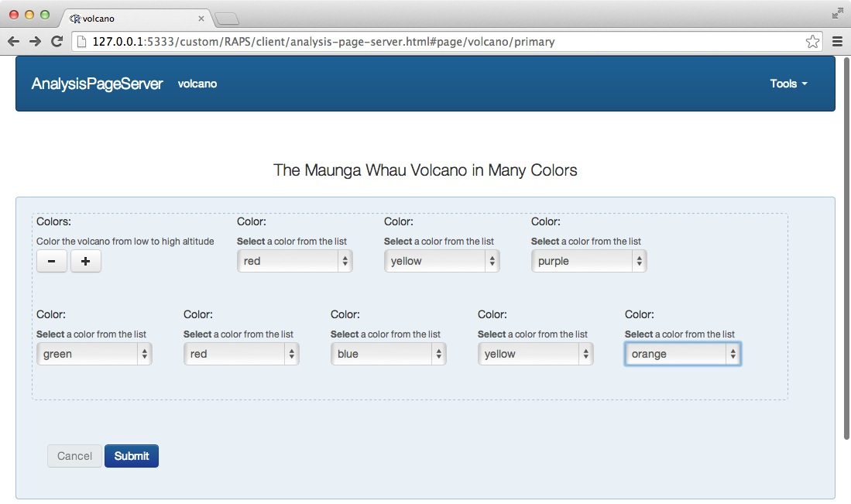Remove a color with the minus button
The width and height of the screenshot is (851, 504).
point(52,262)
